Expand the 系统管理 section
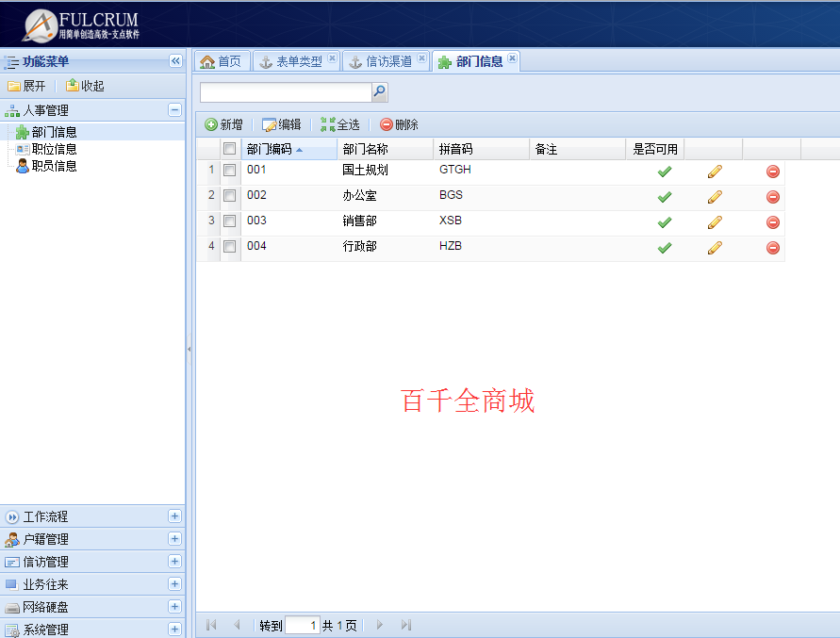Image resolution: width=840 pixels, height=638 pixels. click(174, 629)
